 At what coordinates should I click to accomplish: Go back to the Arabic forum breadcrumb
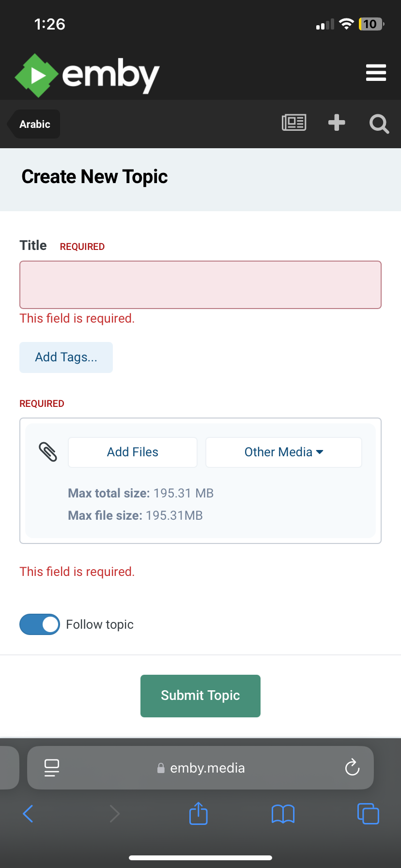pyautogui.click(x=35, y=124)
